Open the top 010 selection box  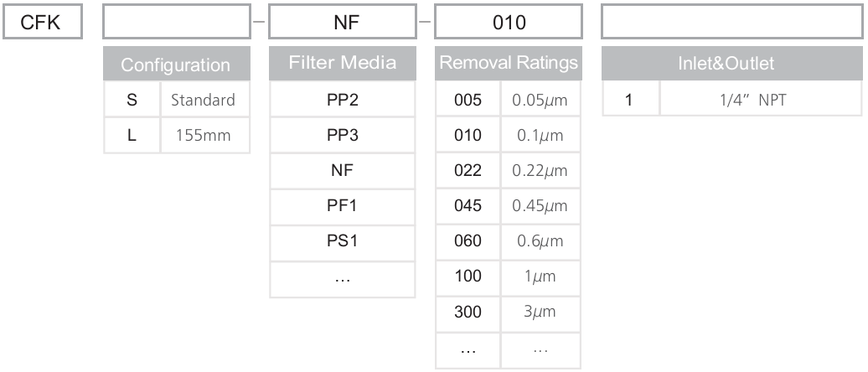(509, 23)
